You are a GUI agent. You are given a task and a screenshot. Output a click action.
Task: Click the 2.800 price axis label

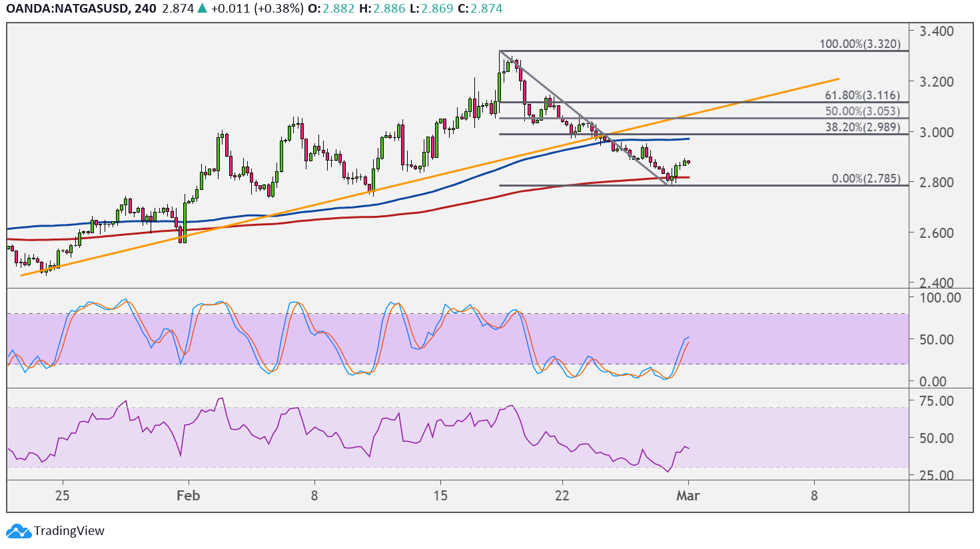[x=936, y=182]
